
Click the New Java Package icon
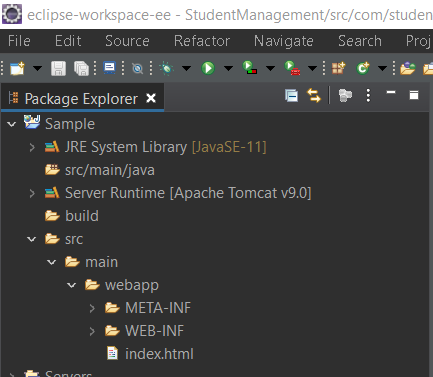click(x=339, y=68)
